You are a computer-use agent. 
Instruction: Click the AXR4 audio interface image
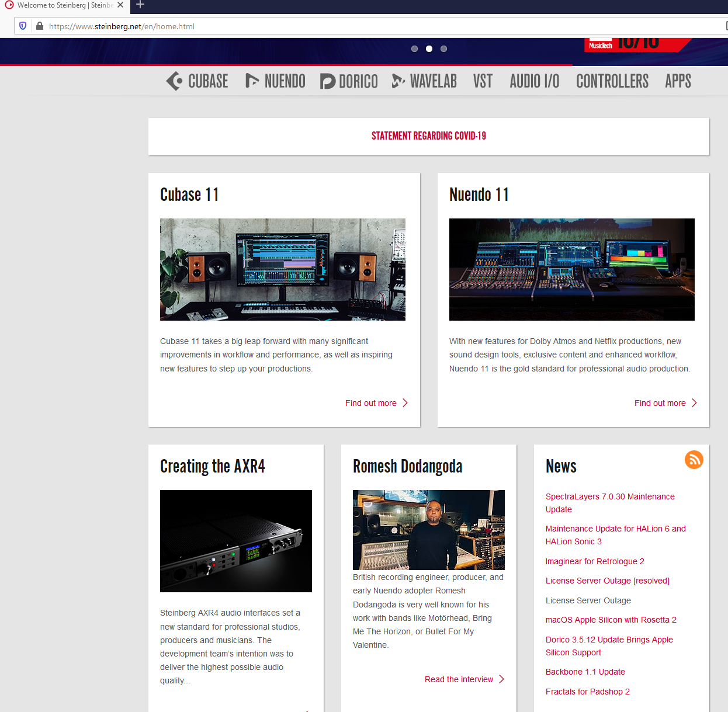(x=236, y=541)
